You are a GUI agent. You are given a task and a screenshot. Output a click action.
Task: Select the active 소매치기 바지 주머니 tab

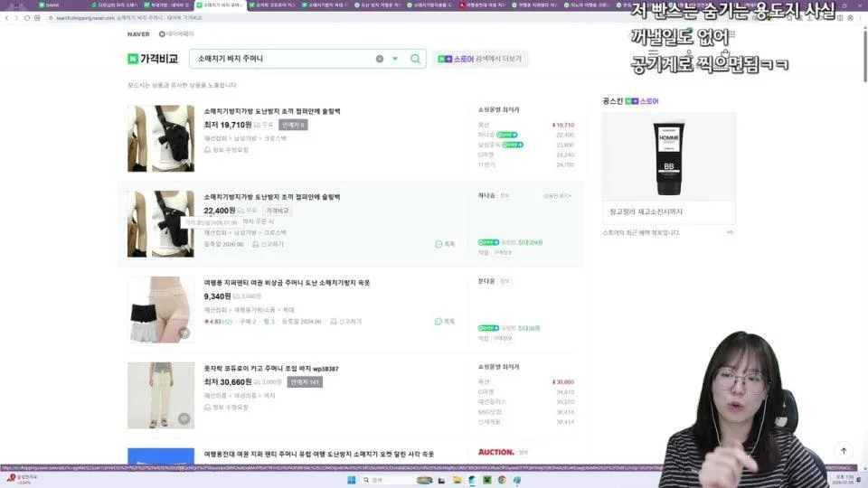pos(219,5)
